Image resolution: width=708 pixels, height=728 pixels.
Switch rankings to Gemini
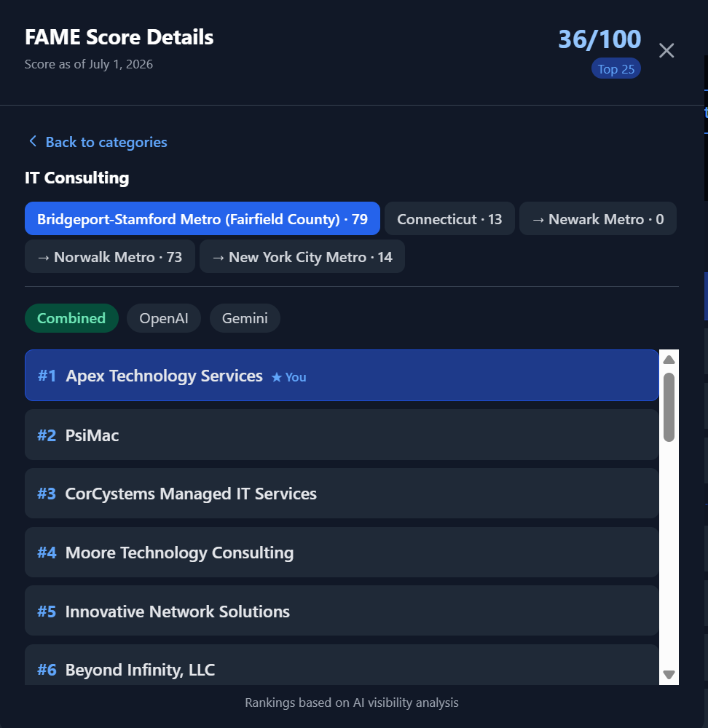(x=245, y=318)
